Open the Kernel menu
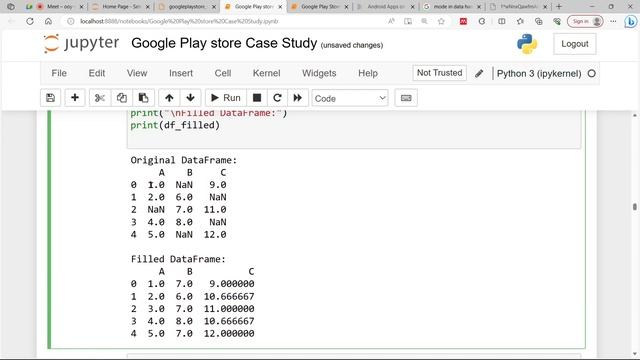Viewport: 640px width, 360px height. click(267, 73)
